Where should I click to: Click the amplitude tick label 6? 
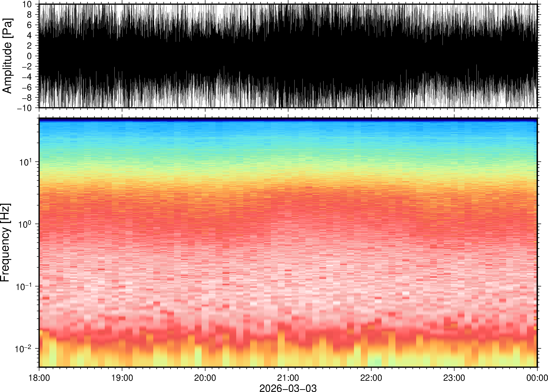[29, 25]
